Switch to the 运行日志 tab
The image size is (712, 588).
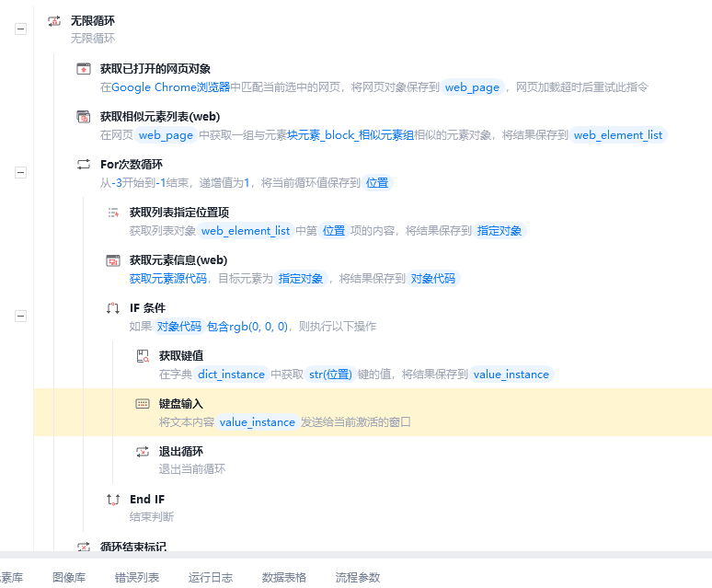tap(211, 578)
